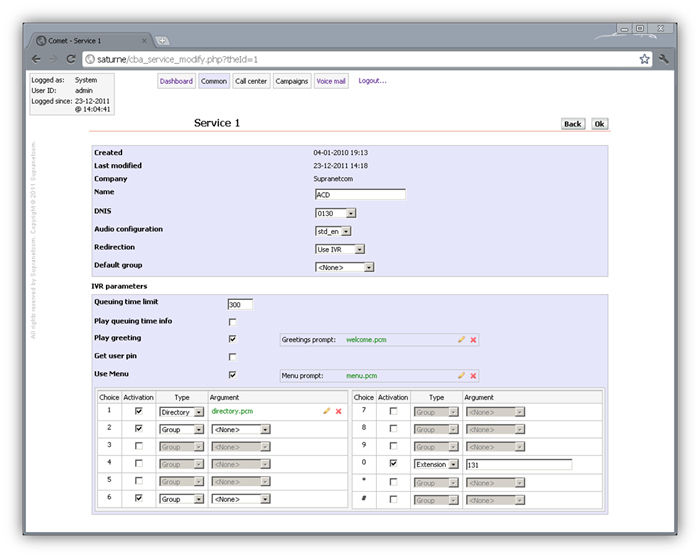Screen dimensions: 700x558
Task: Open the Common menu
Action: click(x=214, y=81)
